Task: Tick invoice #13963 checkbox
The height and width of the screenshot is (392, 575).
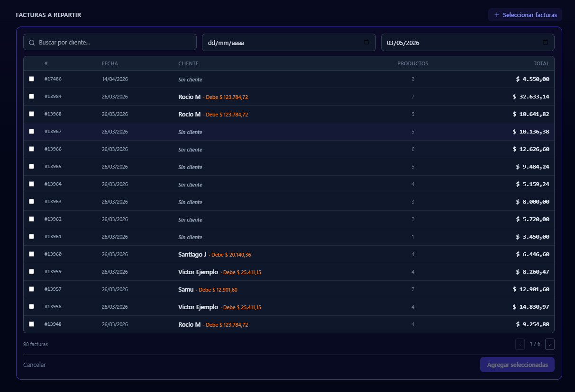Action: pyautogui.click(x=31, y=201)
